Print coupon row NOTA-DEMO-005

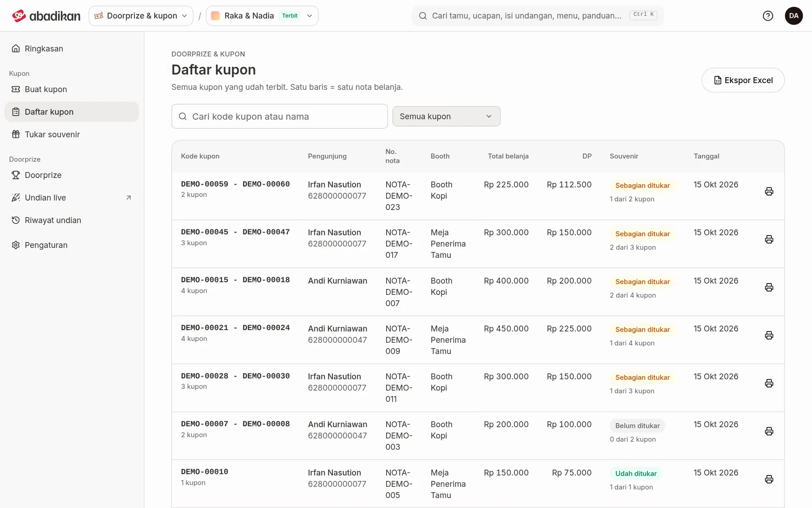769,479
